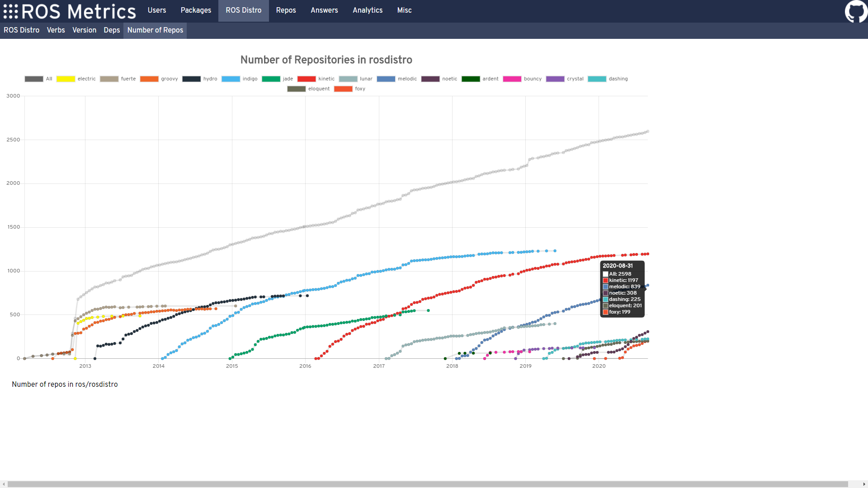The height and width of the screenshot is (488, 868).
Task: Click the Answers navigation link
Action: (324, 10)
